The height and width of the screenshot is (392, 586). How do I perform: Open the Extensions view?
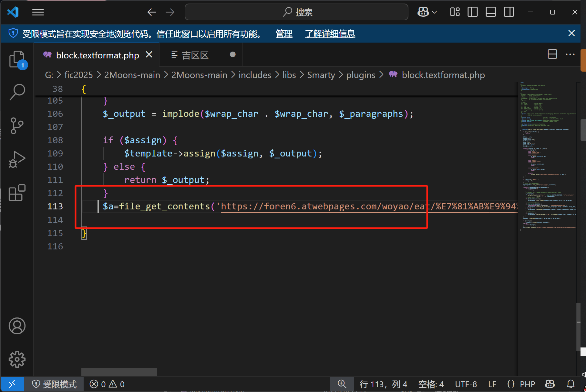point(17,193)
